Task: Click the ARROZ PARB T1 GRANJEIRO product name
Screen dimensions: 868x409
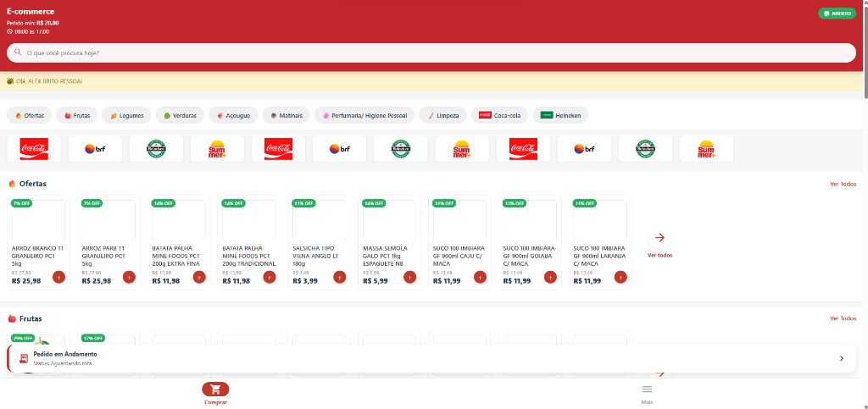Action: click(x=103, y=256)
